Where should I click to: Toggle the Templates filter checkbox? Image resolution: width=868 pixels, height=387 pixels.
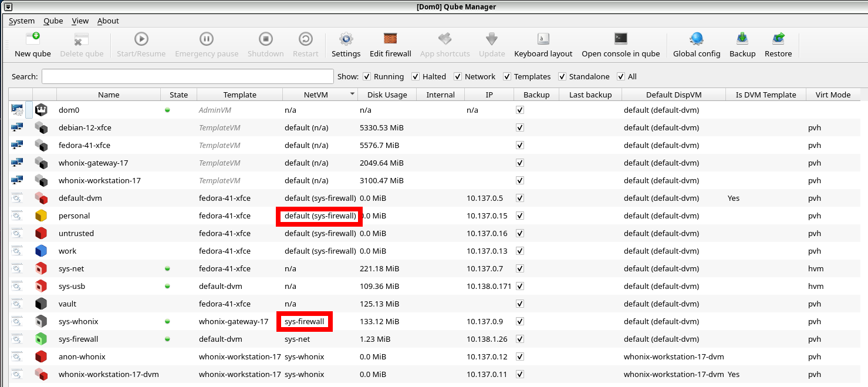click(507, 76)
